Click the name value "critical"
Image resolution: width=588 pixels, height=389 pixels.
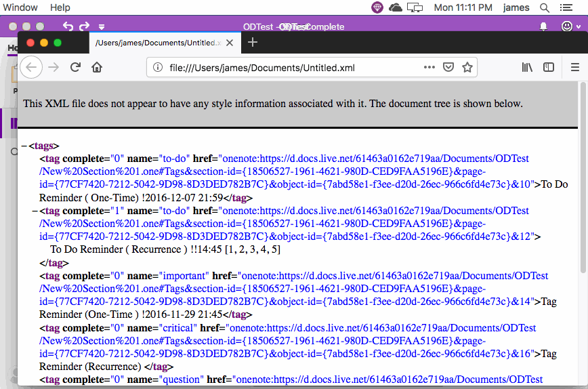coord(177,328)
